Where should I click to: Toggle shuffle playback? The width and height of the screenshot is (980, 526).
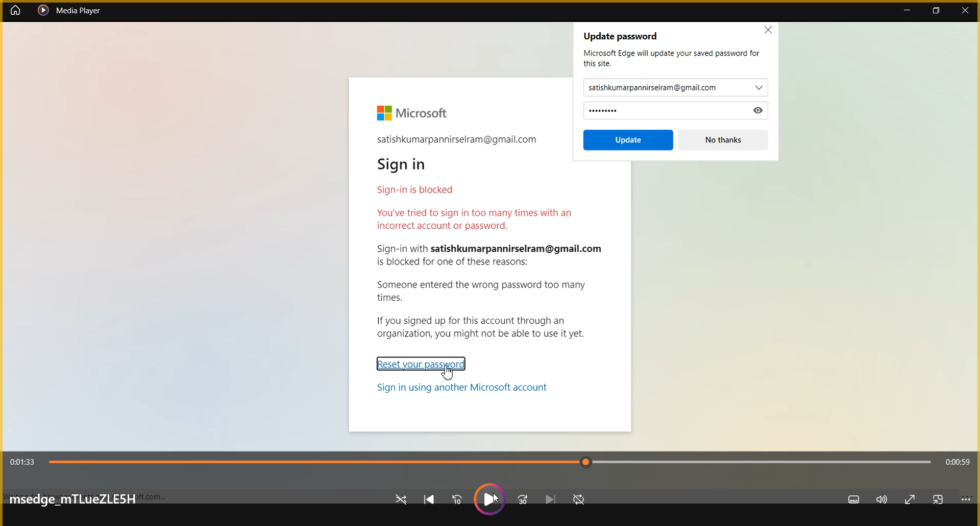point(401,499)
